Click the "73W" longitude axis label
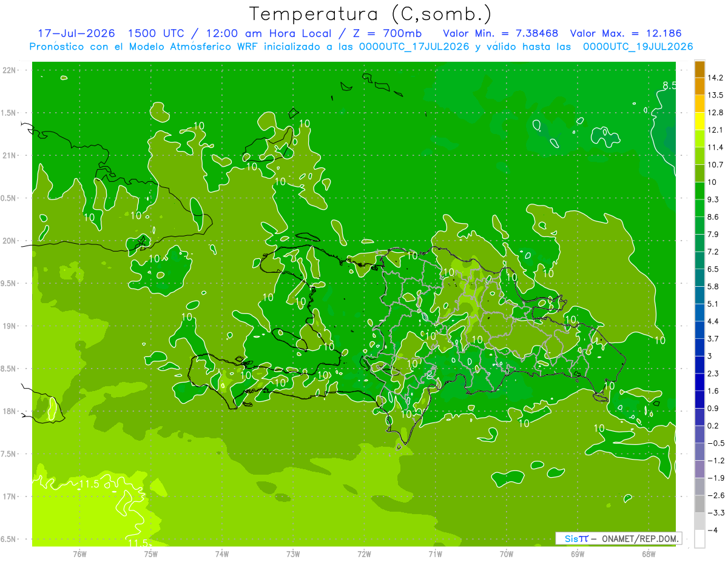 pyautogui.click(x=293, y=554)
